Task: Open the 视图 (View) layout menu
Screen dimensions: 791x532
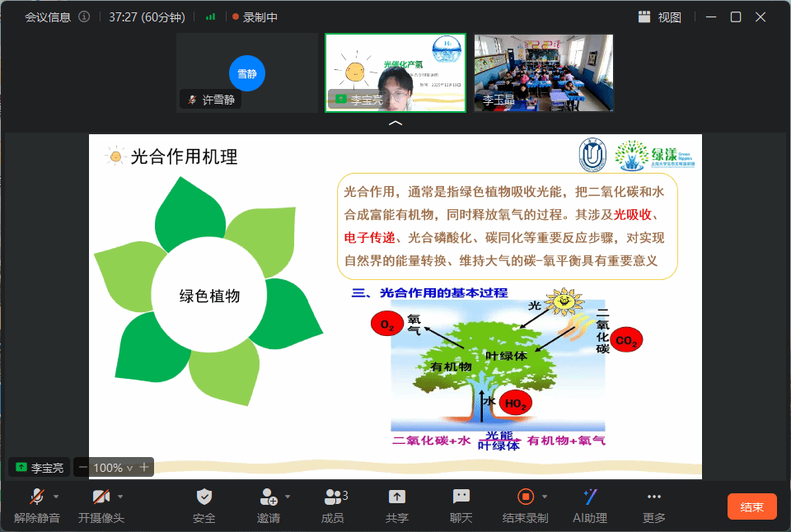Action: [660, 16]
